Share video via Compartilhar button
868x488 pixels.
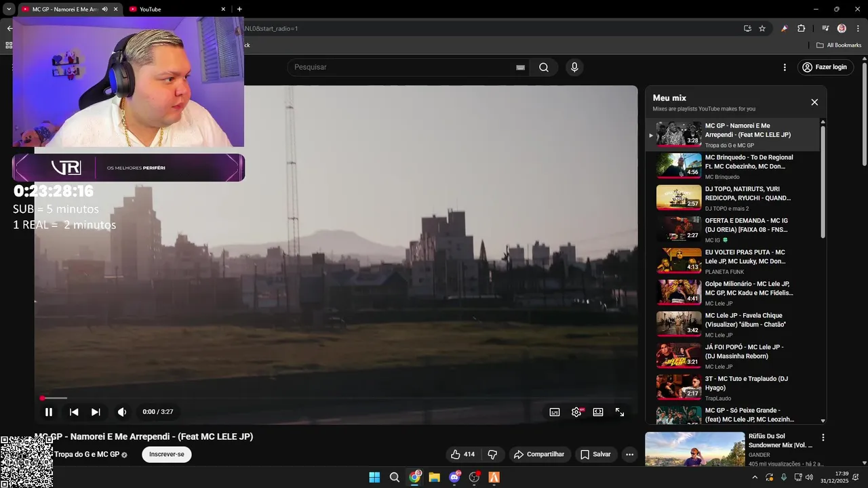click(x=538, y=455)
